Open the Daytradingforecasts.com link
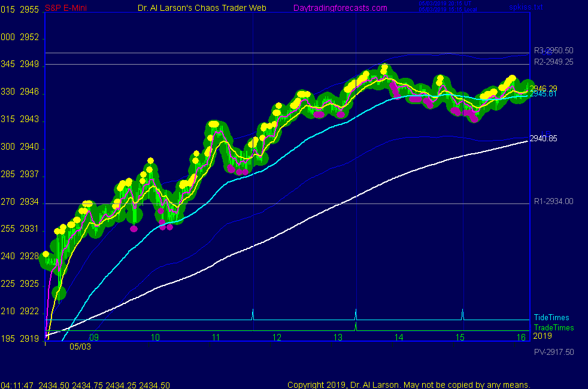Image resolution: width=588 pixels, height=389 pixels. click(x=340, y=8)
